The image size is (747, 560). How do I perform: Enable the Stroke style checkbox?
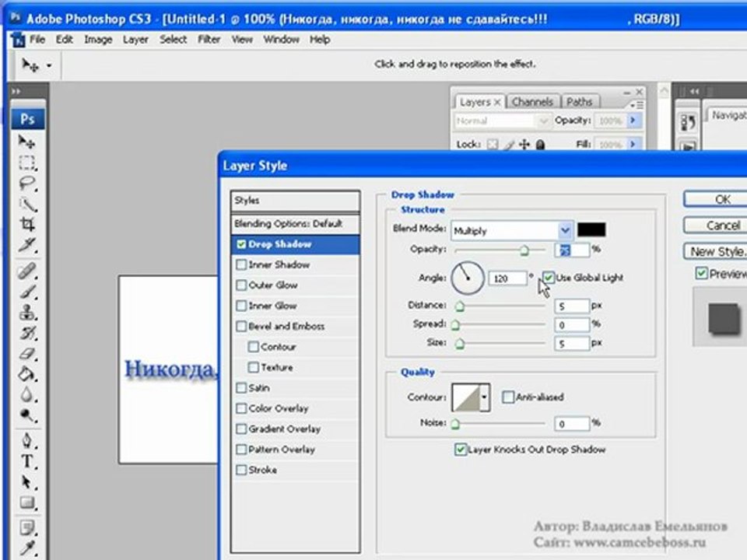(241, 470)
